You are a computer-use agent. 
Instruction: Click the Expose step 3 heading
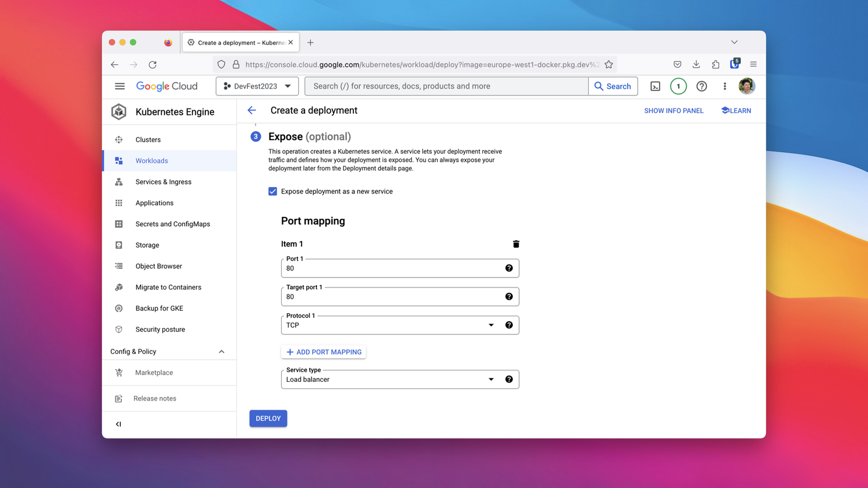tap(310, 136)
